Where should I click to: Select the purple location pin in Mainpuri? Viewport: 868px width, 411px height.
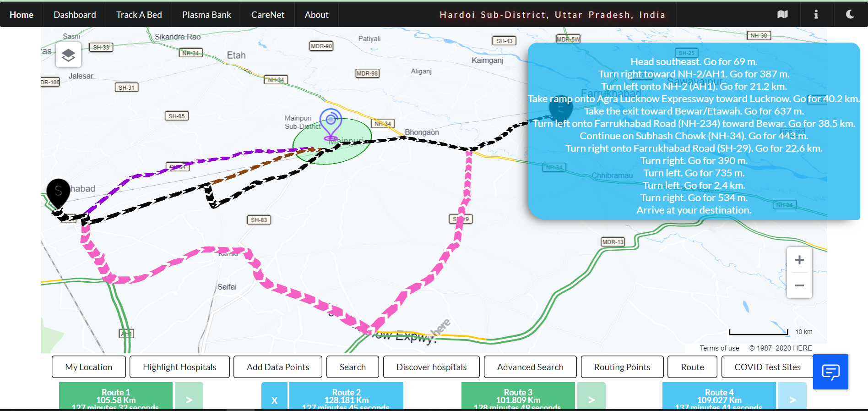331,124
